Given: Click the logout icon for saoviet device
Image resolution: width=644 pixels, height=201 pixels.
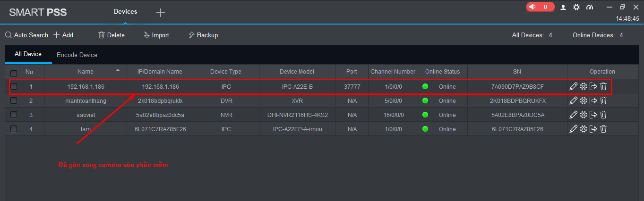Looking at the screenshot, I should 593,115.
